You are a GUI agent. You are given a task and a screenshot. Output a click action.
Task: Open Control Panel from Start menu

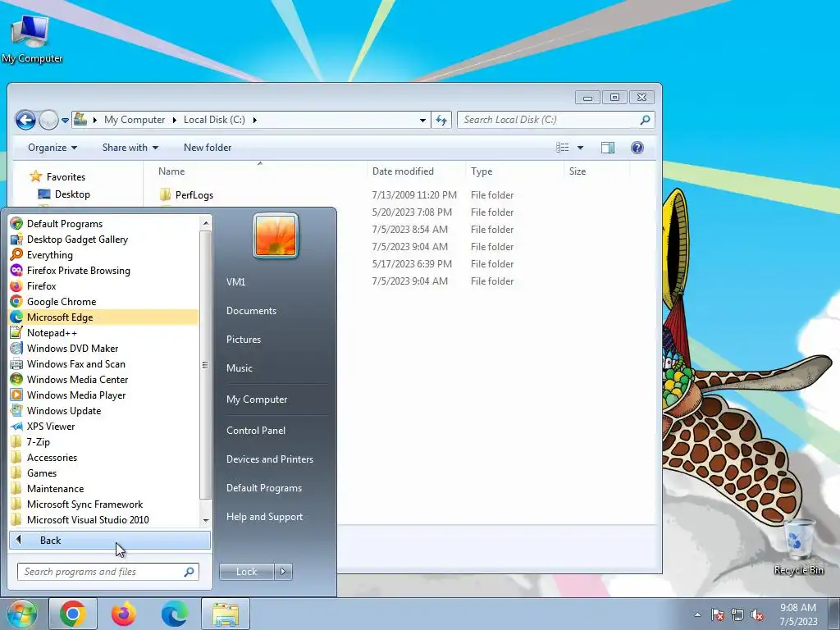click(256, 430)
